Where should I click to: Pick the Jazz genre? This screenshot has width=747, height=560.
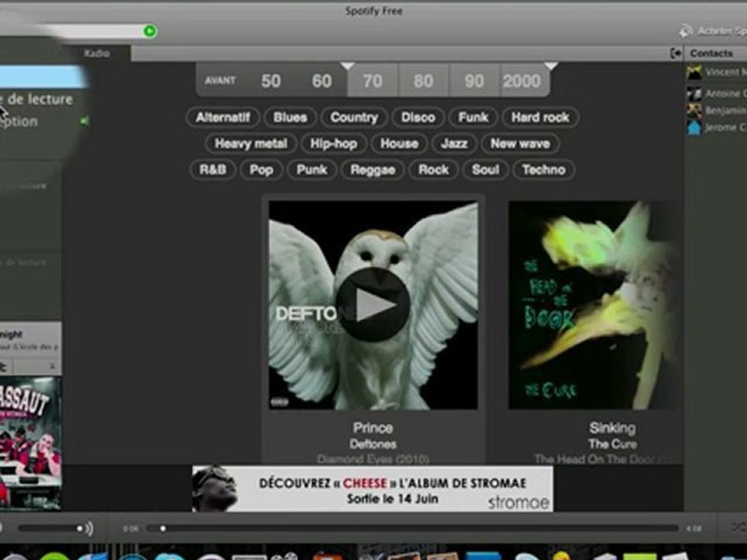point(454,143)
